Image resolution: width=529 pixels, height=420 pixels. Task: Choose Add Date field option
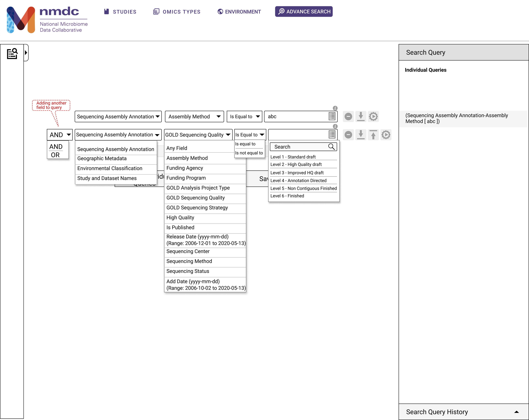[x=205, y=285]
